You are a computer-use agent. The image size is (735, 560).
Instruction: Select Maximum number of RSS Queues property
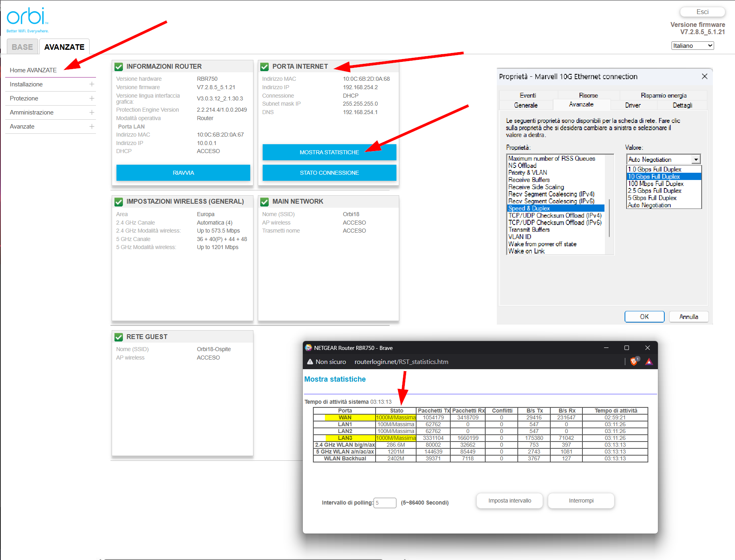pos(556,158)
